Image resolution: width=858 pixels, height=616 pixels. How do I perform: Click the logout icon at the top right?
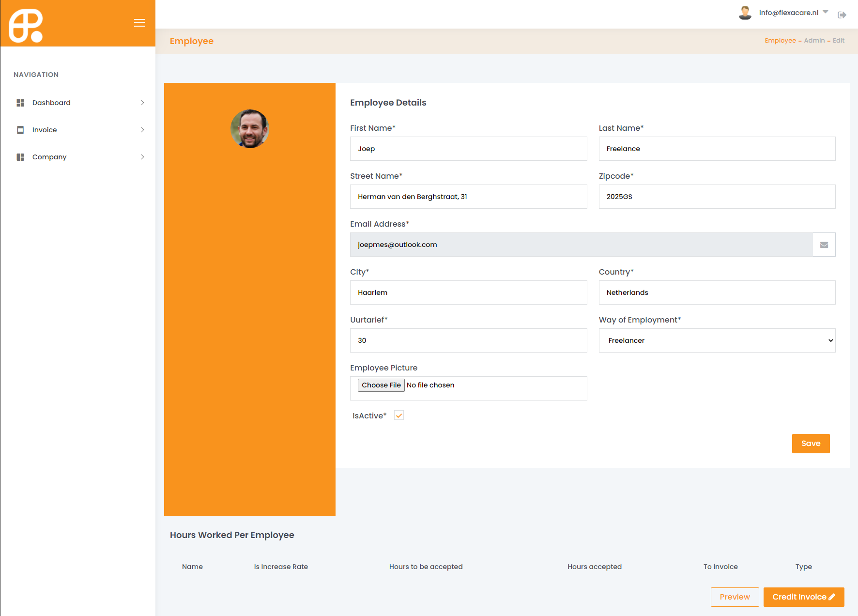coord(842,15)
